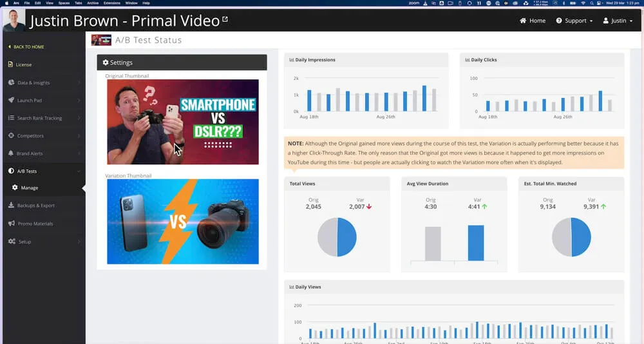Select Manage under A/B Tests
This screenshot has width=644, height=344.
[x=30, y=188]
